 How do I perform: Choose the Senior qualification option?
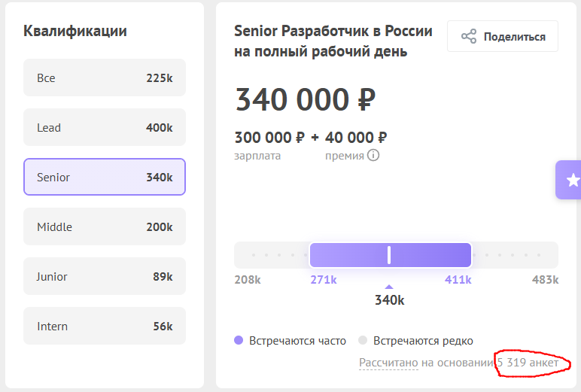tap(105, 178)
